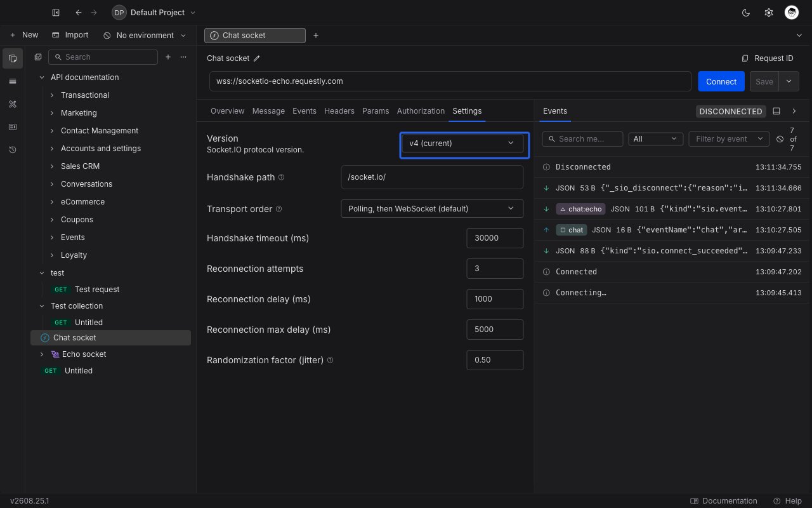
Task: Open the History sidebar icon
Action: [13, 150]
